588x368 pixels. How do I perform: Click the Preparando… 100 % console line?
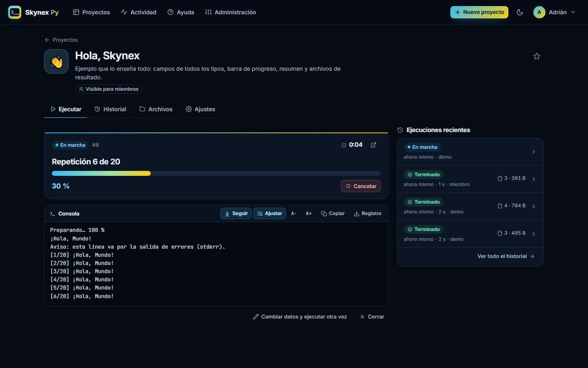(x=77, y=230)
